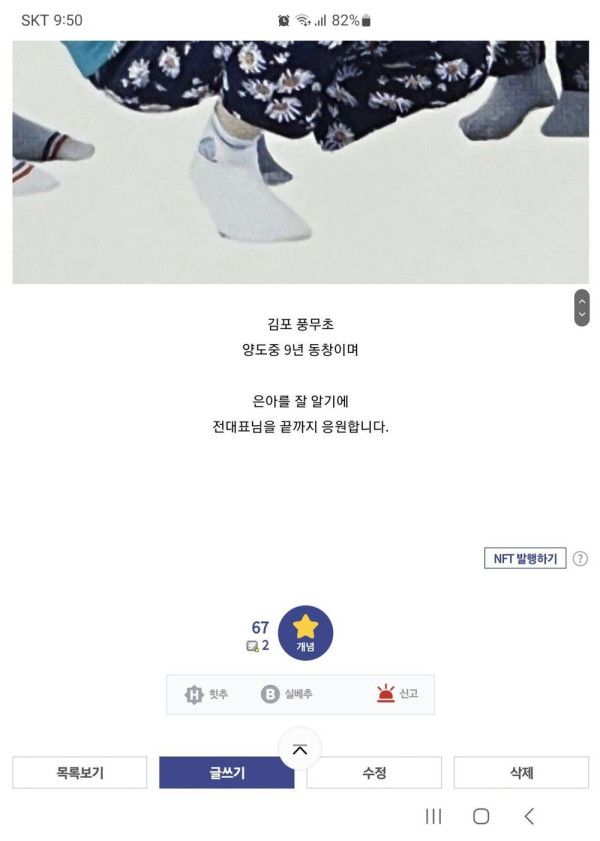The height and width of the screenshot is (841, 600).
Task: Collapse using the round up-chevron button
Action: point(300,749)
